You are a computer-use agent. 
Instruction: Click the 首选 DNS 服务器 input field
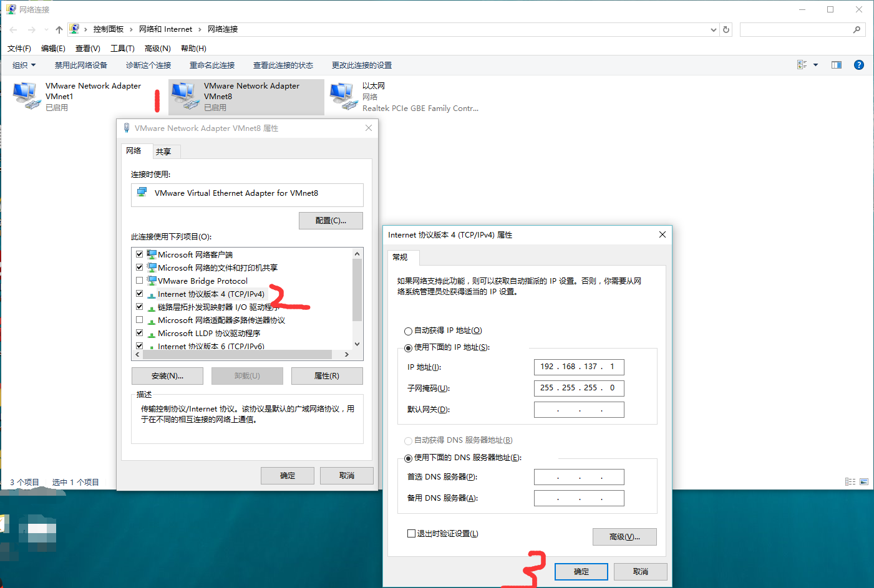click(x=579, y=477)
